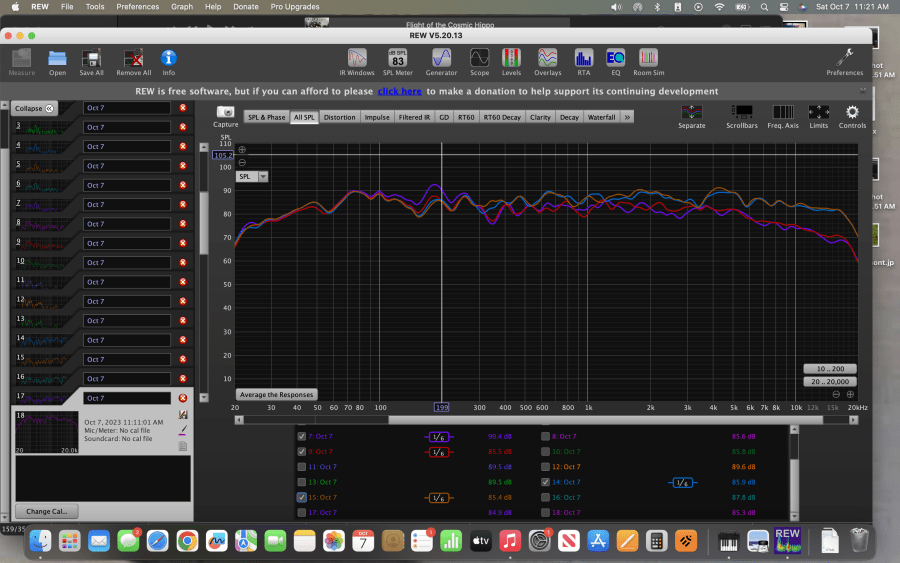The width and height of the screenshot is (900, 563).
Task: Open the EQ tool
Action: (x=615, y=62)
